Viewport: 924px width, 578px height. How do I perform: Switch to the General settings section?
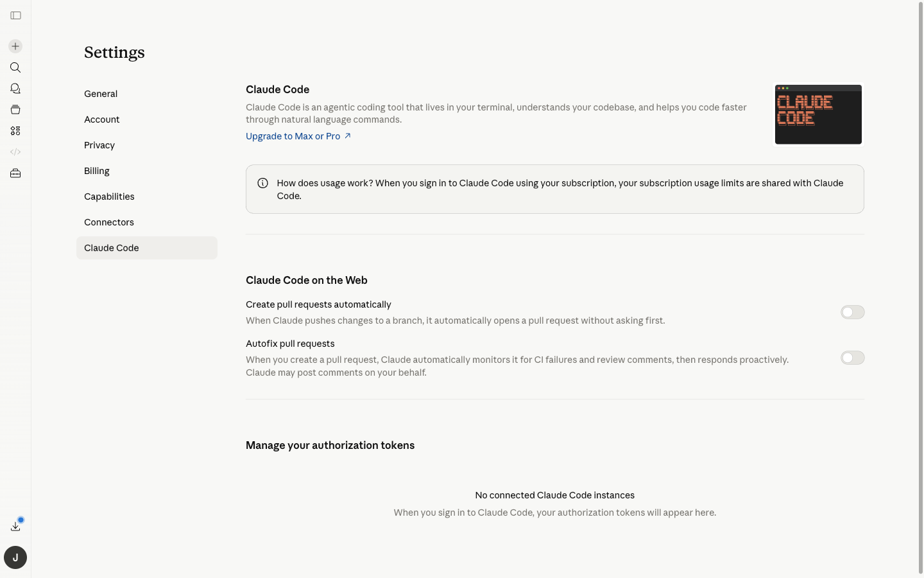tap(101, 93)
